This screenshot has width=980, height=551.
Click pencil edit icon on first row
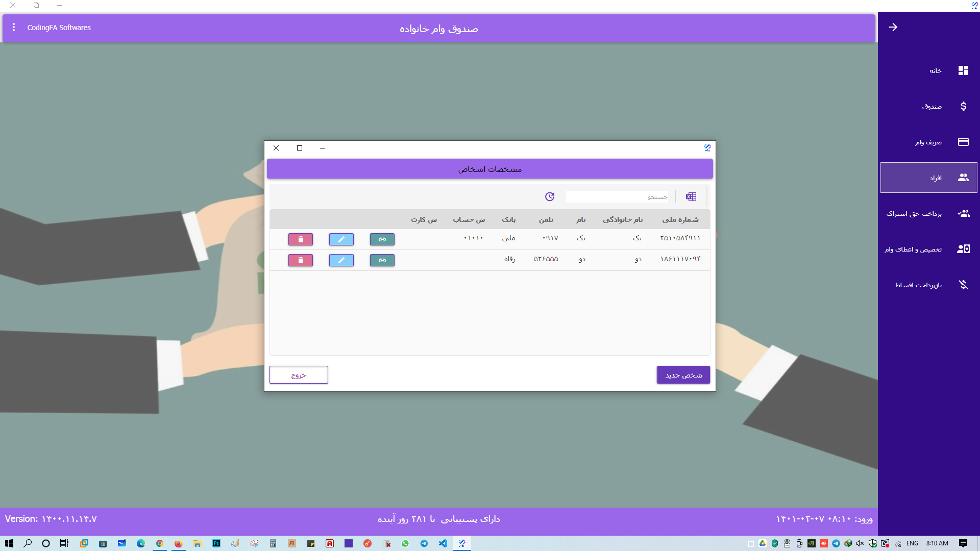coord(341,239)
